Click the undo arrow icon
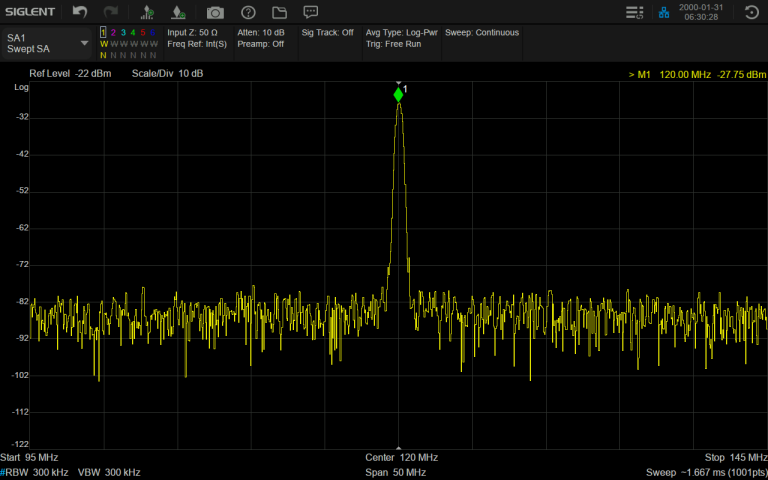 click(80, 12)
